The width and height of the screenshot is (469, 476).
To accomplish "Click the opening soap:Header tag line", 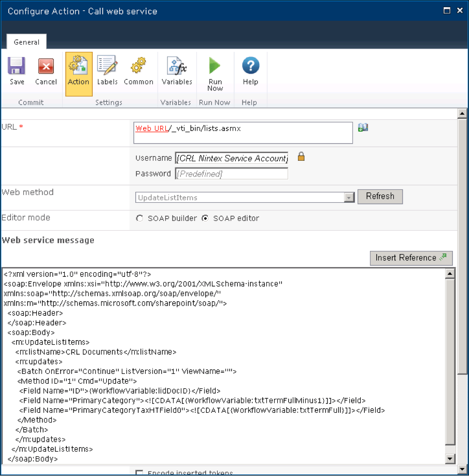I will [35, 313].
